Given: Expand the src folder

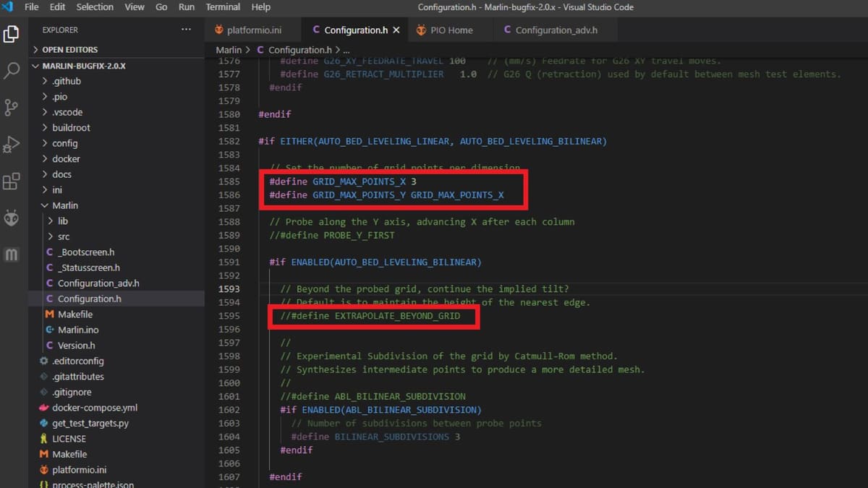Looking at the screenshot, I should 62,236.
